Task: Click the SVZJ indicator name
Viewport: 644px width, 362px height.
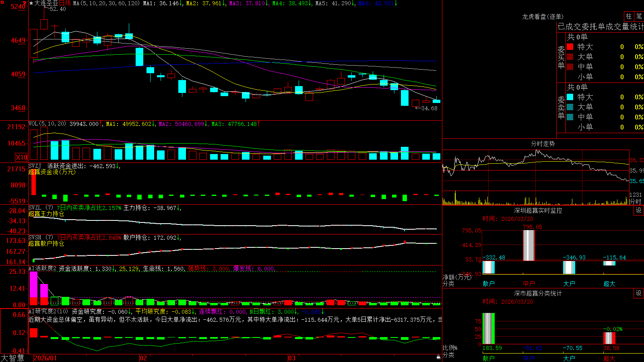Action: coord(35,166)
